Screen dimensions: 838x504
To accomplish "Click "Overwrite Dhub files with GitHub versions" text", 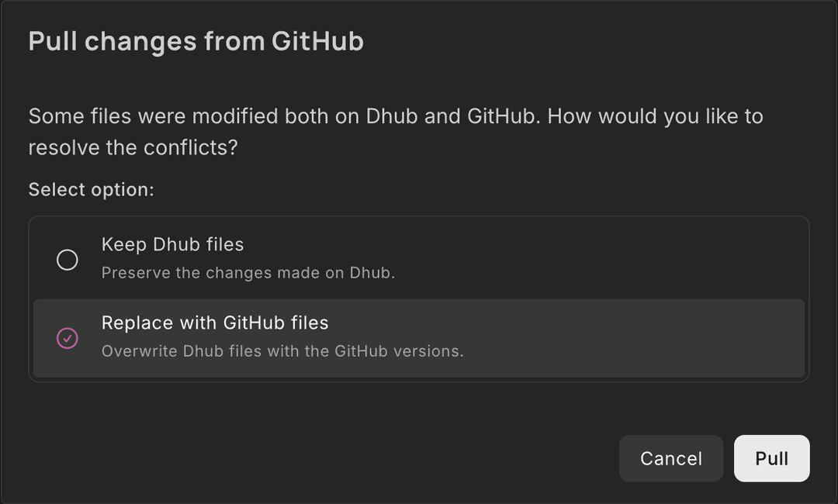I will pyautogui.click(x=282, y=351).
